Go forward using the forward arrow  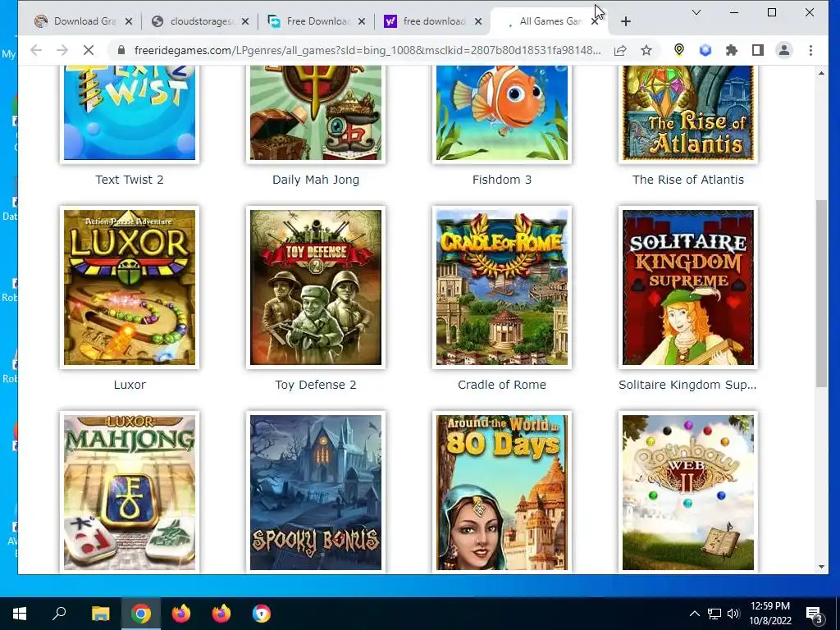coord(62,50)
